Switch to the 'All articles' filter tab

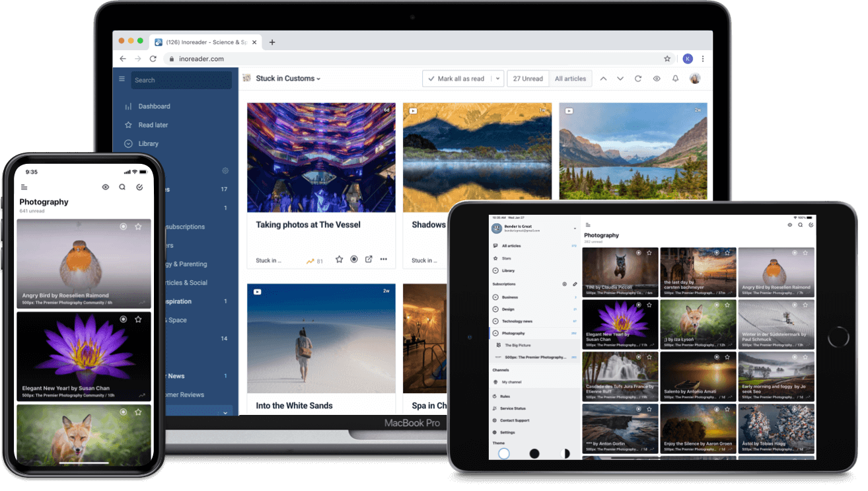570,79
